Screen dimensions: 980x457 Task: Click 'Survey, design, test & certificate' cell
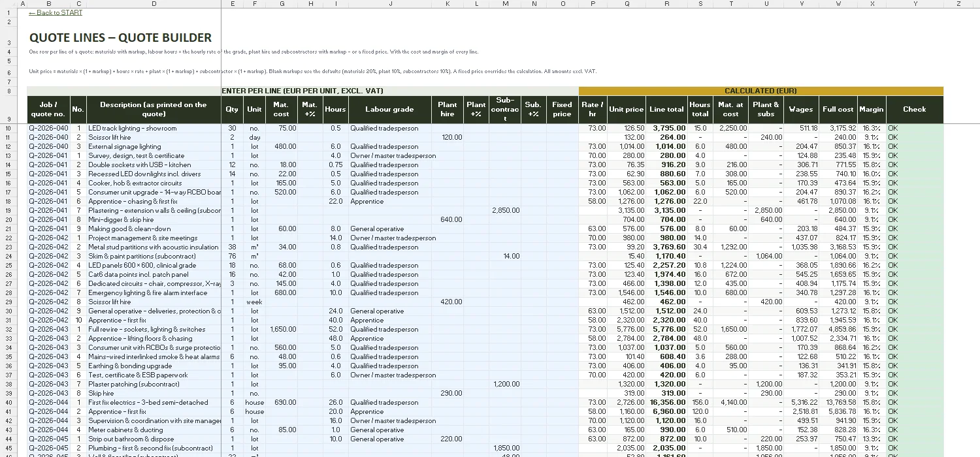[x=154, y=155]
